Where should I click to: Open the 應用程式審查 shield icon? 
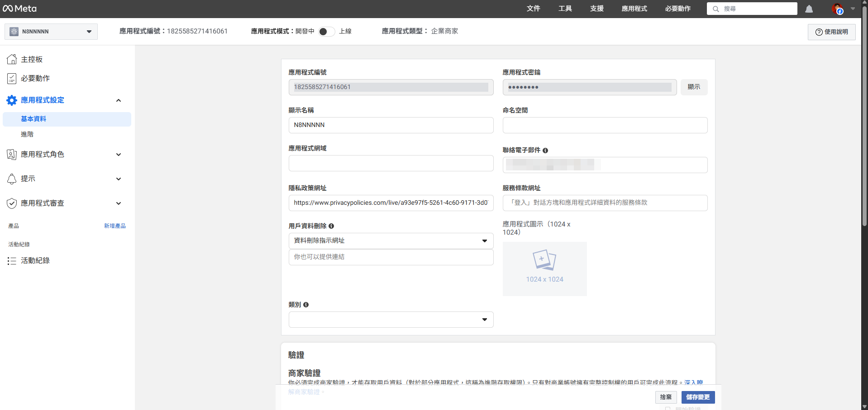pyautogui.click(x=12, y=203)
